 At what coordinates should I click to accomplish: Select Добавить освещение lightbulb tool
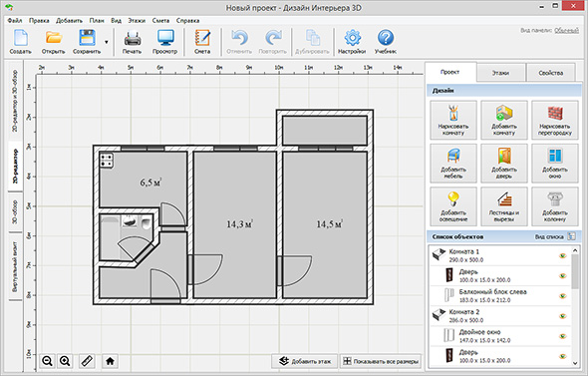point(453,206)
